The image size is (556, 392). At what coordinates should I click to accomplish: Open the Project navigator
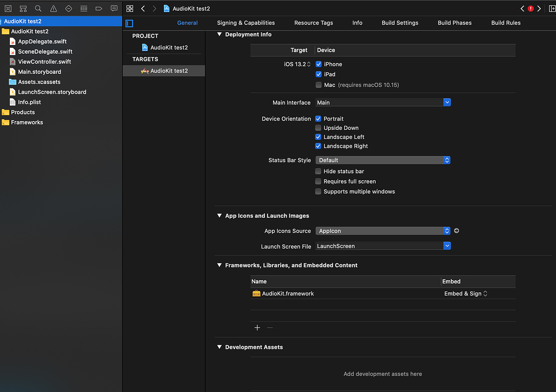(8, 8)
